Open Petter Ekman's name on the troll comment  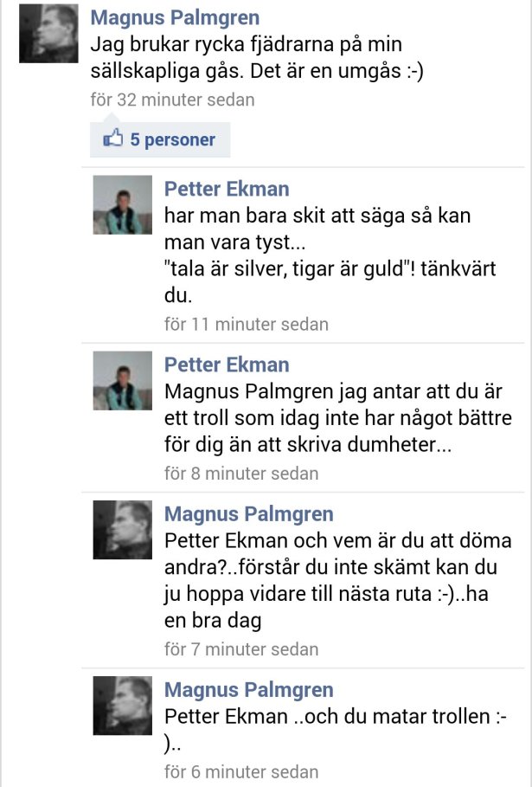coord(227,364)
